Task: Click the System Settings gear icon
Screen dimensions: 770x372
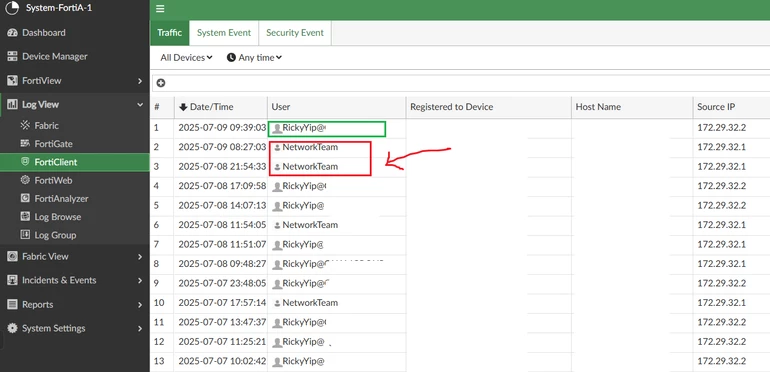Action: (12, 328)
